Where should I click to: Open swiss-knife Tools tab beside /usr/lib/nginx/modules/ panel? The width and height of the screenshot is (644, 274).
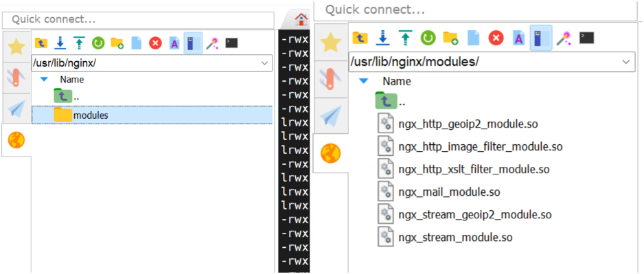pos(331,79)
